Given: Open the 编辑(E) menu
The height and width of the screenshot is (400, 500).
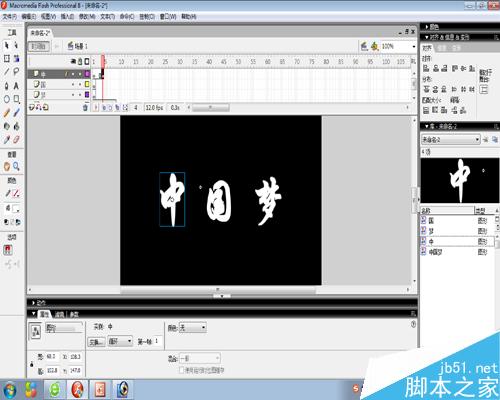Looking at the screenshot, I should pos(29,16).
